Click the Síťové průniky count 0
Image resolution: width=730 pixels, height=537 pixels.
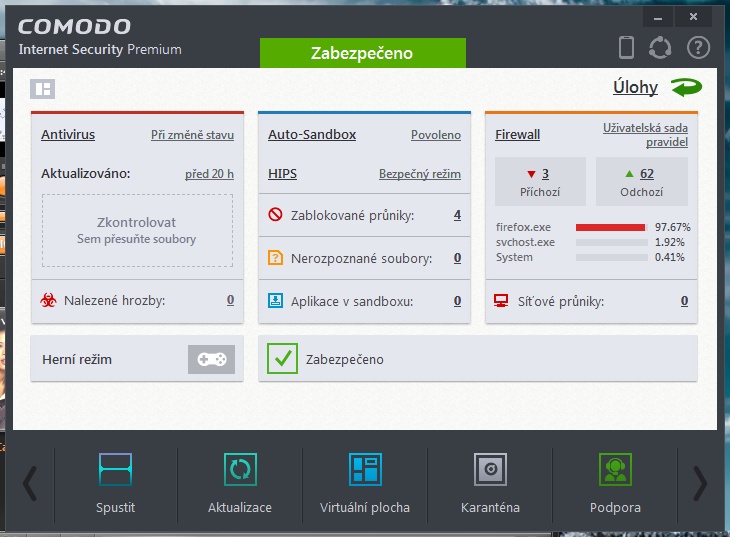tap(684, 301)
